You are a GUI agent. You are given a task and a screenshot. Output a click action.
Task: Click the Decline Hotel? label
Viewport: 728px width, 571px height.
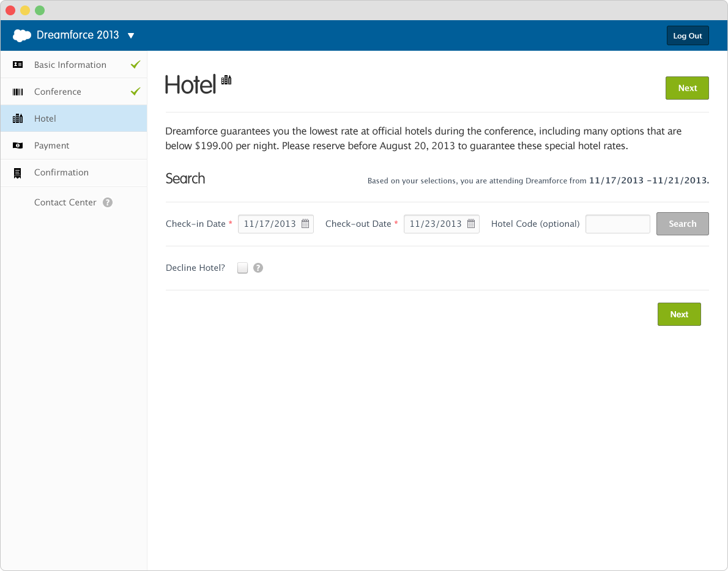click(195, 268)
